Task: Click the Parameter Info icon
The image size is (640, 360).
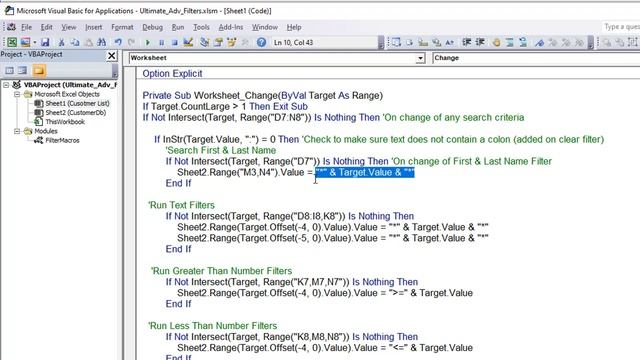Action: 436,42
